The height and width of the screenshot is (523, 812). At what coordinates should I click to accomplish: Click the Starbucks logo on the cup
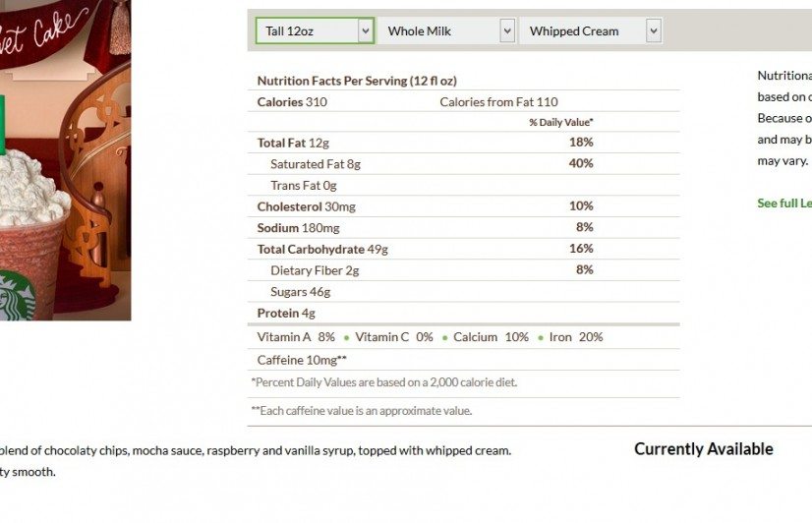[x=17, y=296]
